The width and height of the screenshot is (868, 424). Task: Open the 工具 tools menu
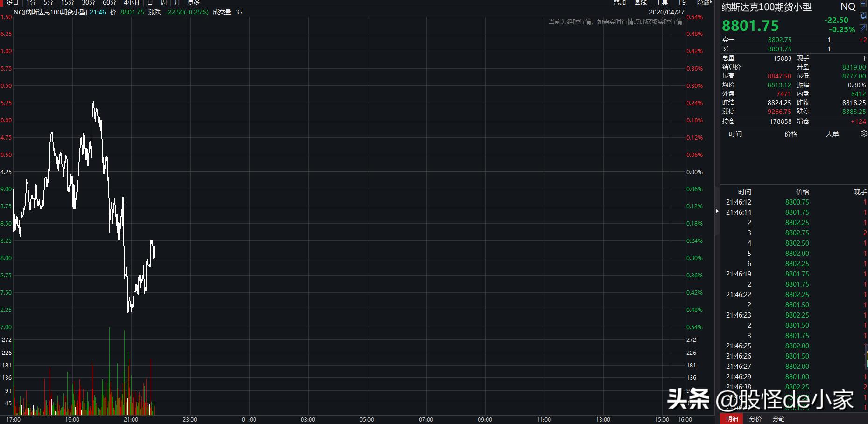(x=661, y=3)
